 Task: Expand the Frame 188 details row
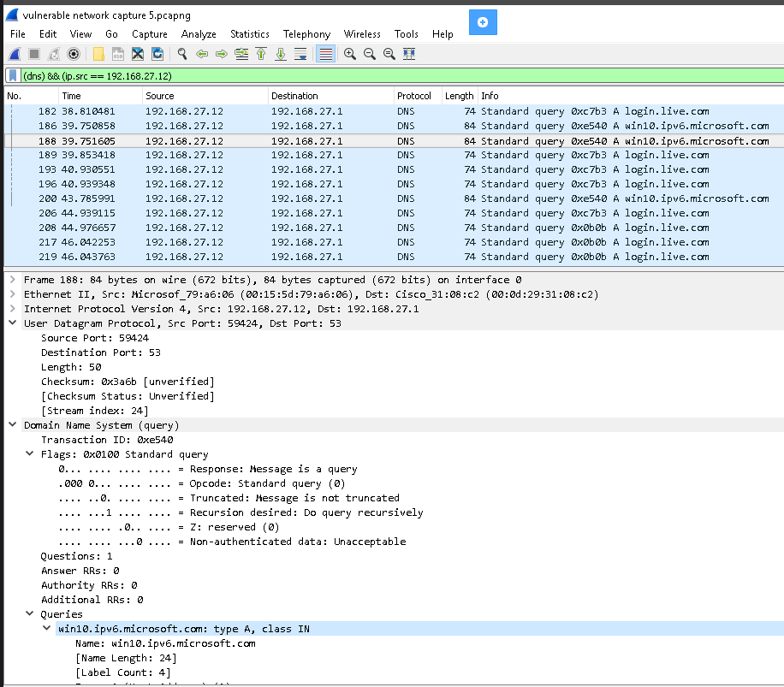point(12,280)
